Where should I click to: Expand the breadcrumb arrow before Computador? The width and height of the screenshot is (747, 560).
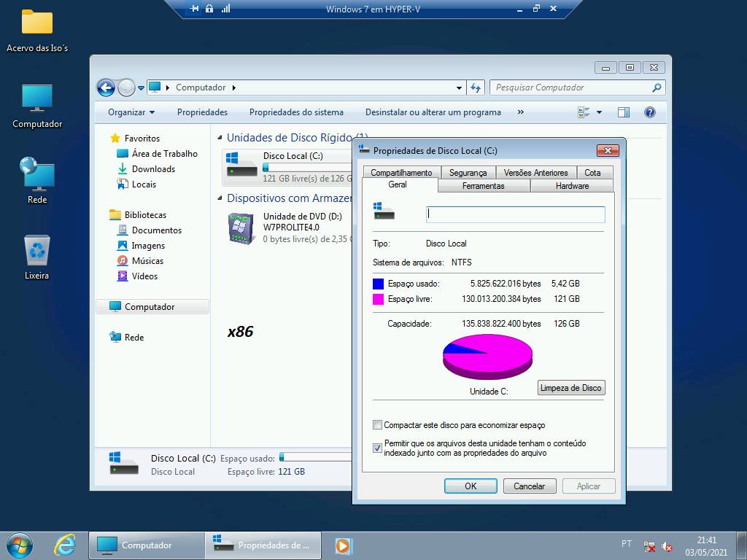click(x=168, y=87)
